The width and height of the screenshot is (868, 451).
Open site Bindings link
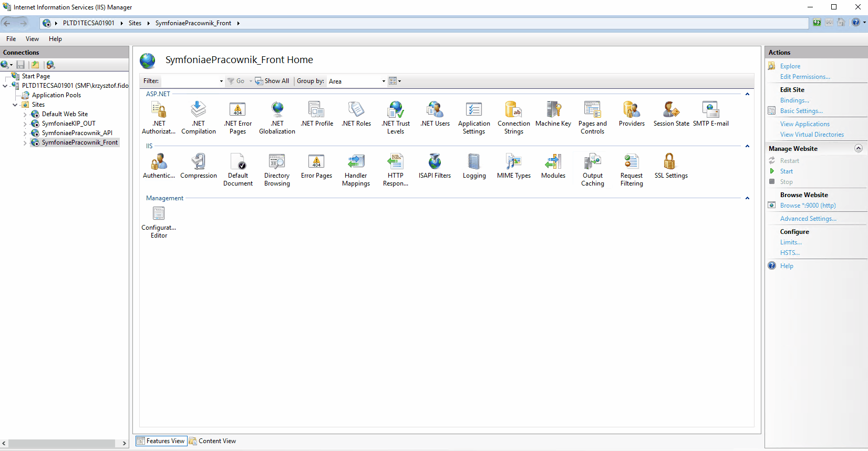point(794,100)
